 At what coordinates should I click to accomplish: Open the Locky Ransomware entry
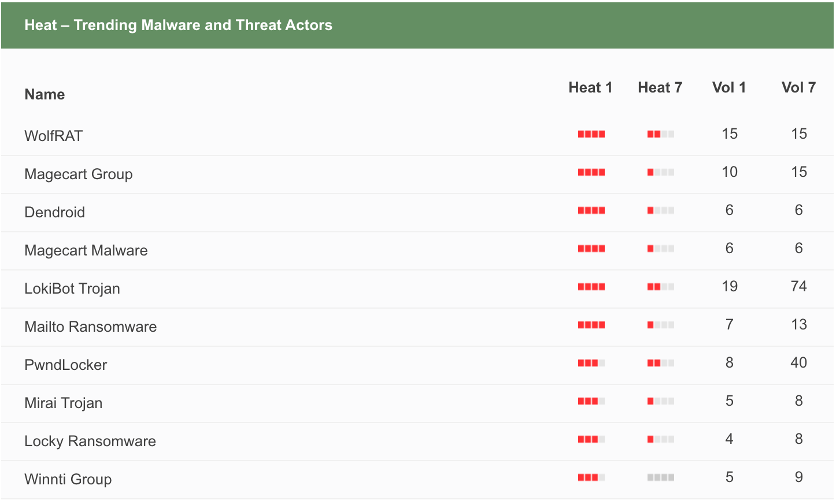pyautogui.click(x=90, y=441)
